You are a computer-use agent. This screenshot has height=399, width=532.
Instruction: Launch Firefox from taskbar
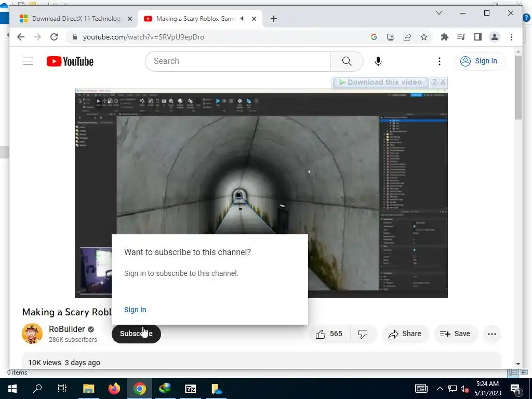point(114,389)
